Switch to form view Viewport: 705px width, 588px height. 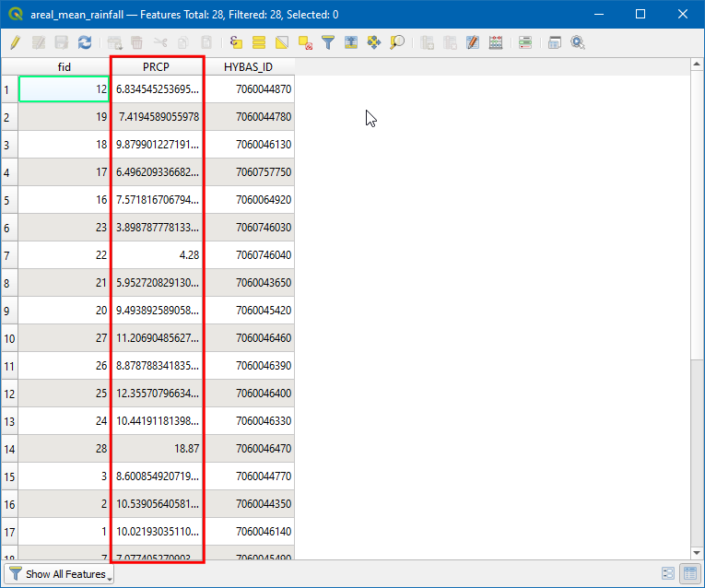(x=668, y=573)
